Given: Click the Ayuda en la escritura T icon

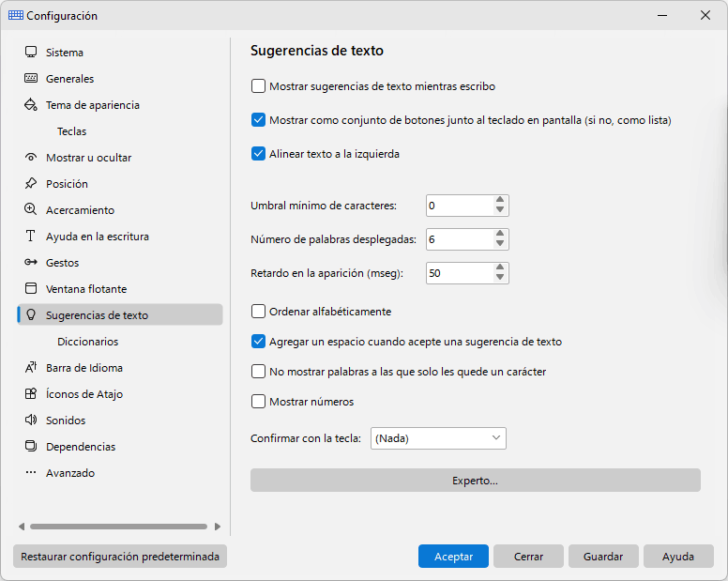Looking at the screenshot, I should (x=31, y=236).
